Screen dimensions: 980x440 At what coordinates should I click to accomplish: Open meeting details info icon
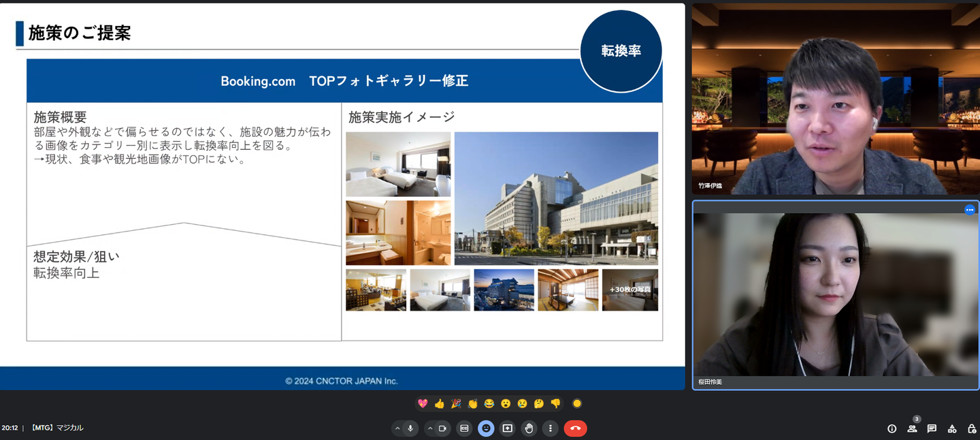(x=892, y=428)
